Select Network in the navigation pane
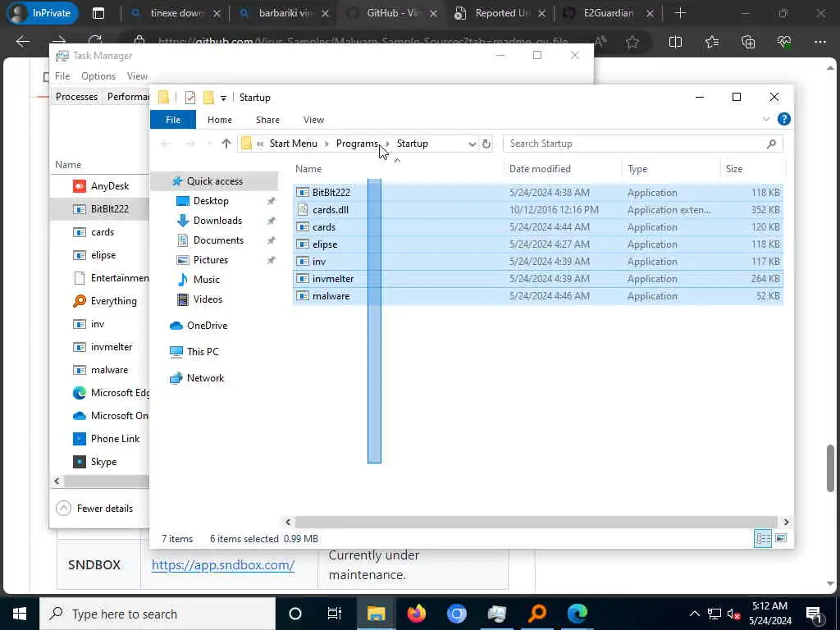Screen dimensions: 840x630 (x=205, y=378)
